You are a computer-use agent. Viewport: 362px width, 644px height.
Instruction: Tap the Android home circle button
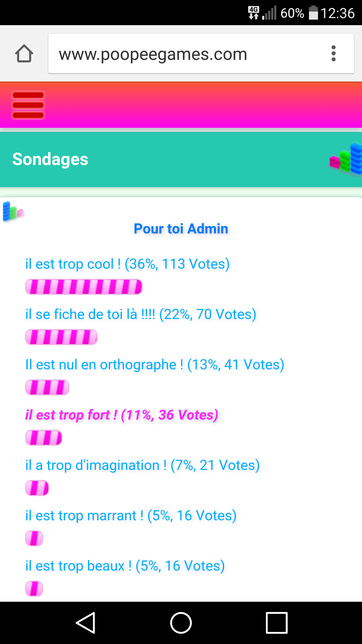coord(181,623)
